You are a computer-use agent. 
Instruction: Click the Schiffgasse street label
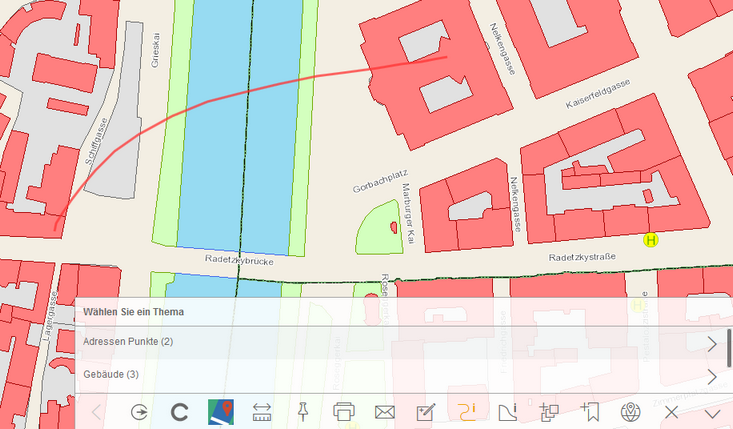[96, 141]
